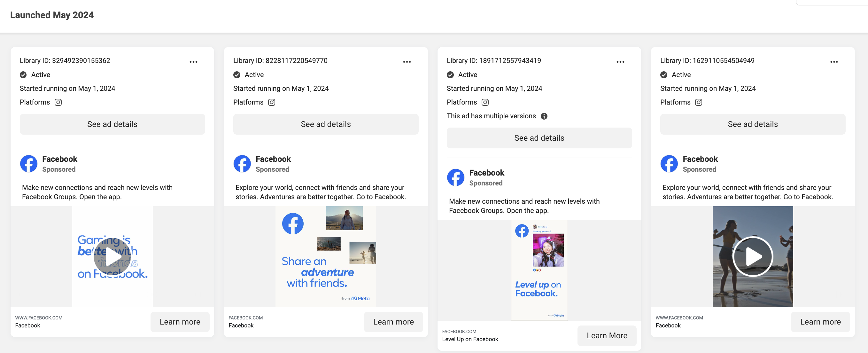Open Level up on Facebook image
This screenshot has width=868, height=353.
[x=539, y=271]
